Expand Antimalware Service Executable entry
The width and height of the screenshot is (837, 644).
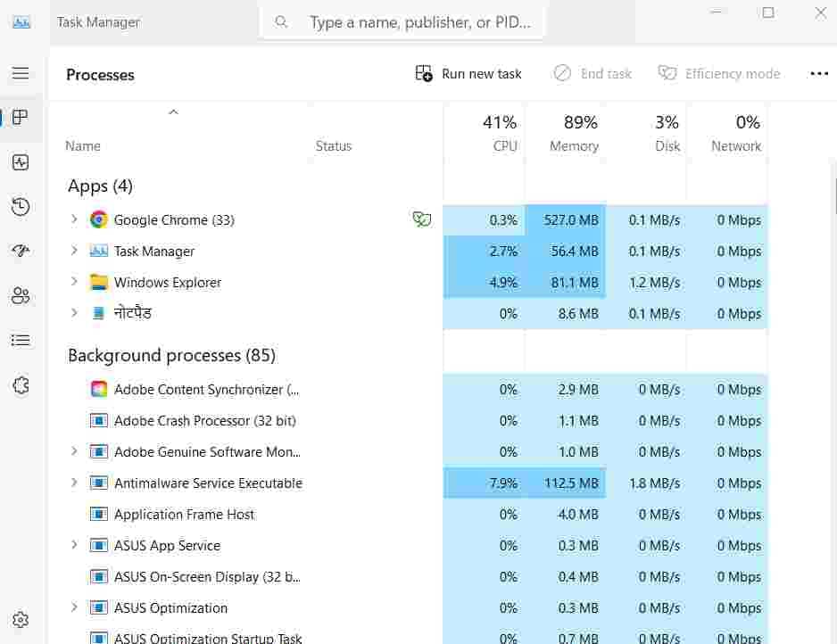coord(74,483)
